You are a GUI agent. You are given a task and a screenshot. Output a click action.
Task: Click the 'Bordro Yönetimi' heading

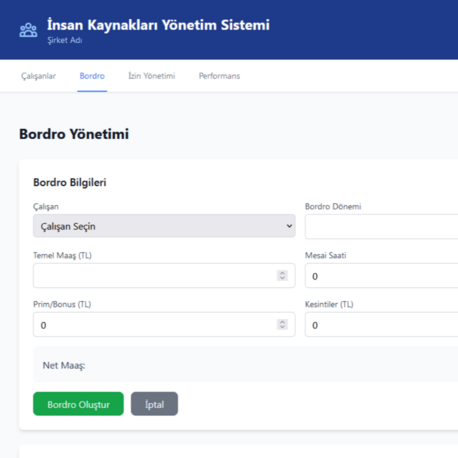(x=74, y=134)
